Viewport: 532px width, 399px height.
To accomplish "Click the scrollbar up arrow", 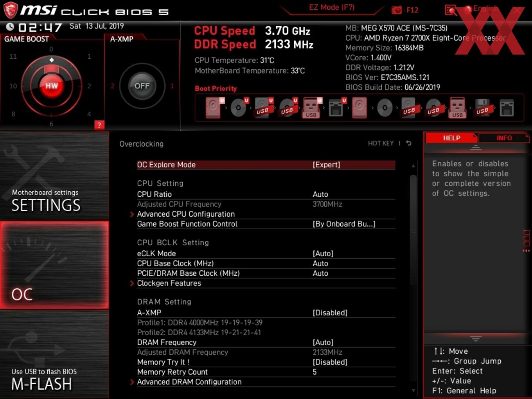I will click(x=413, y=166).
